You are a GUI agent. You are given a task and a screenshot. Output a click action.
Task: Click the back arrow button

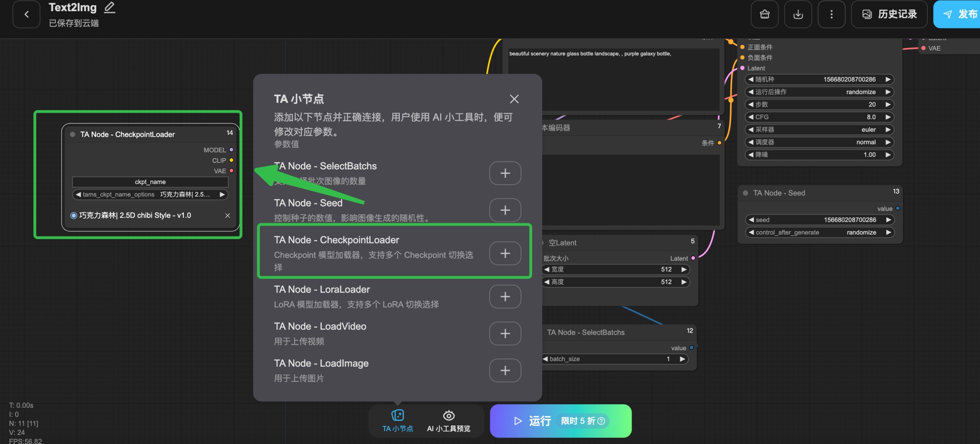tap(26, 14)
